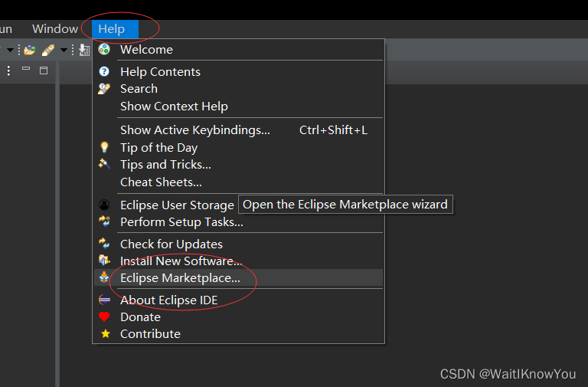Select the Welcome menu entry
The height and width of the screenshot is (387, 588).
coord(239,49)
